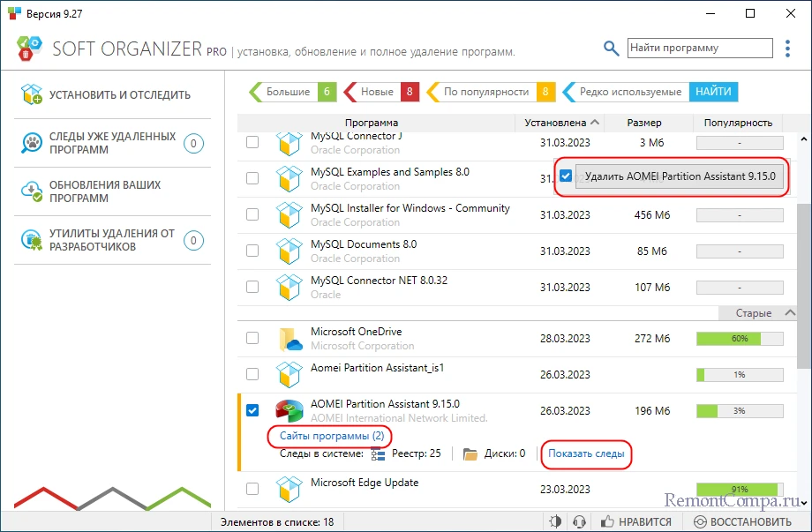Check the MySQL Documents 8.0 checkbox
The width and height of the screenshot is (812, 532).
[252, 251]
